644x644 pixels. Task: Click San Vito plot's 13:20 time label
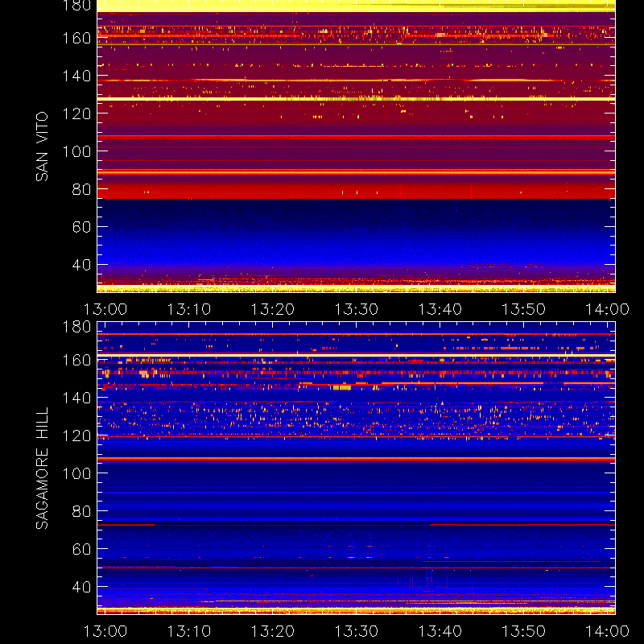[273, 309]
